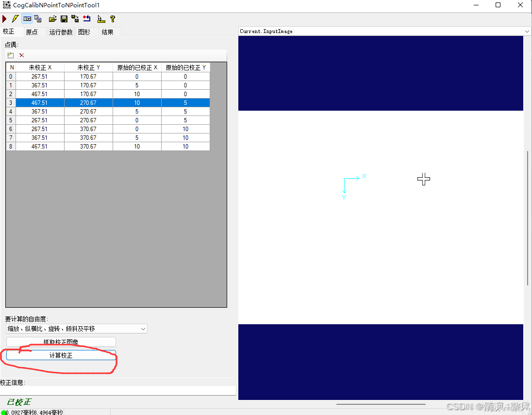
Task: Select row header 8 in the point table
Action: click(x=11, y=147)
